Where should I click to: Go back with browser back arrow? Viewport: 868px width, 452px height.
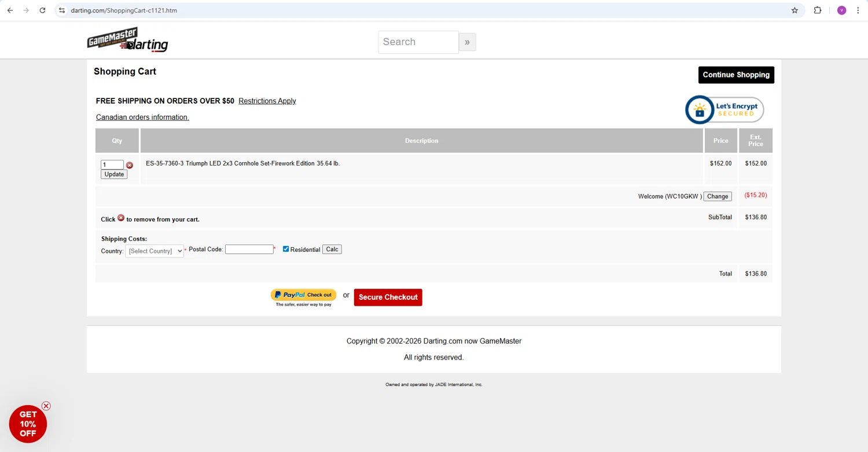(10, 10)
